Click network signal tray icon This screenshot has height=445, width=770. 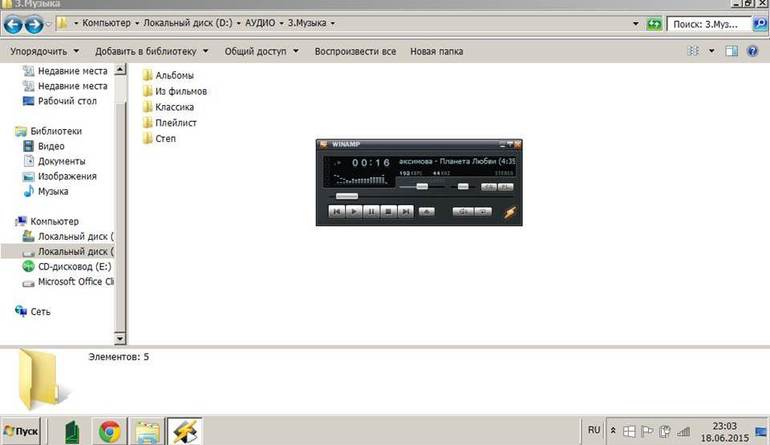tap(683, 431)
